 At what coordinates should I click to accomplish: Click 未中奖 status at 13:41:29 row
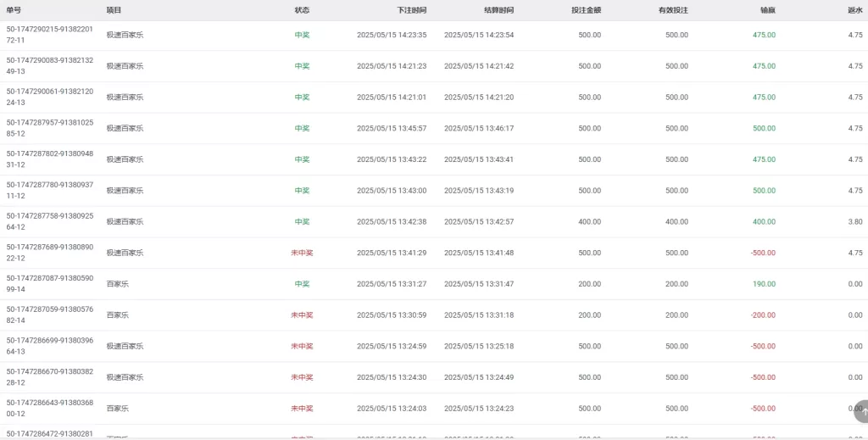point(303,253)
